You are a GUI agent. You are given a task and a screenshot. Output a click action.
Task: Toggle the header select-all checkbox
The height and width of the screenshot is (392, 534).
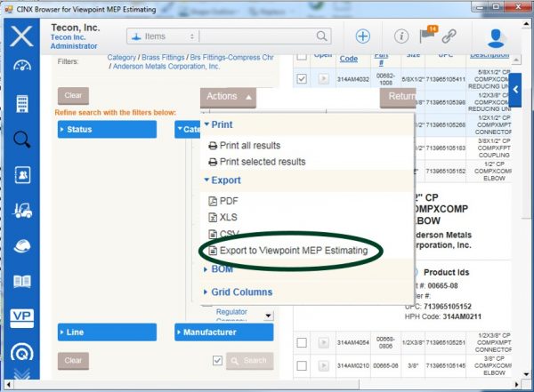coord(302,57)
